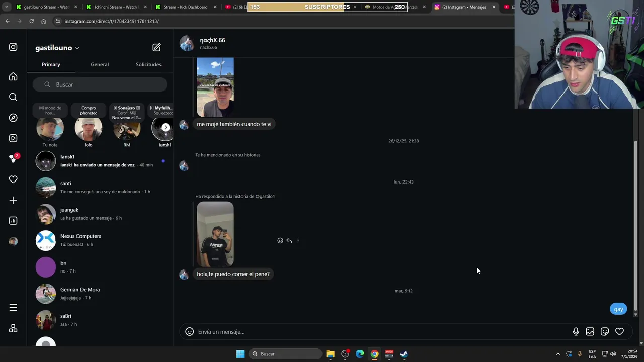
Task: Switch to Stream - Kick Dashboard tab
Action: tap(185, 7)
